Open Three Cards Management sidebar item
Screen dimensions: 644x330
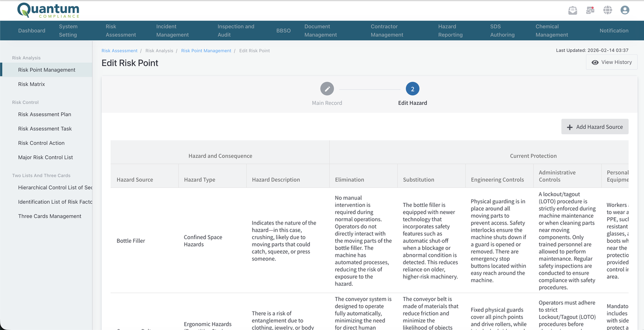pos(50,216)
